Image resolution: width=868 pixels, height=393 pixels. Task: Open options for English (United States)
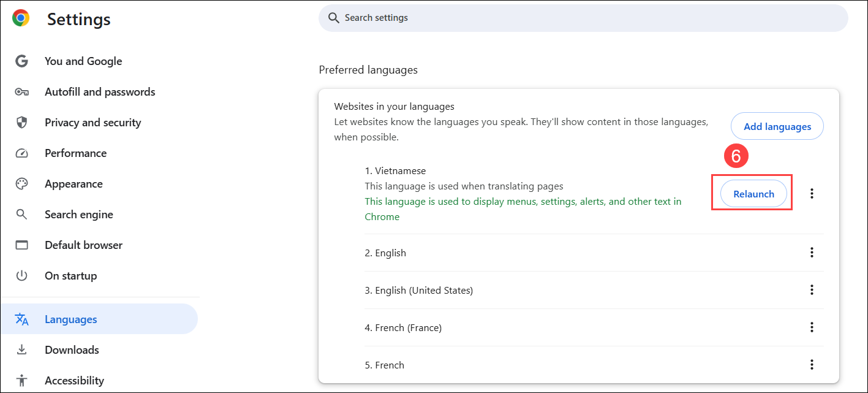[812, 290]
